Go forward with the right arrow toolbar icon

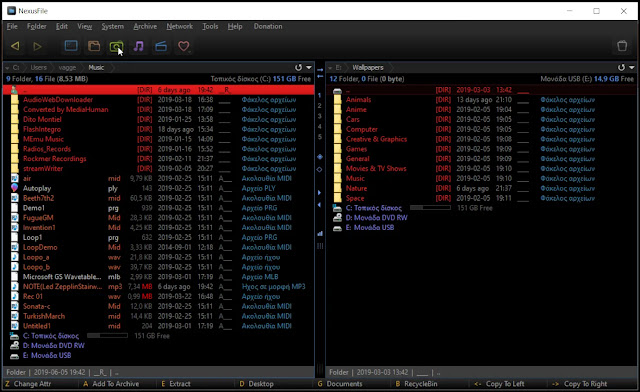(x=37, y=46)
